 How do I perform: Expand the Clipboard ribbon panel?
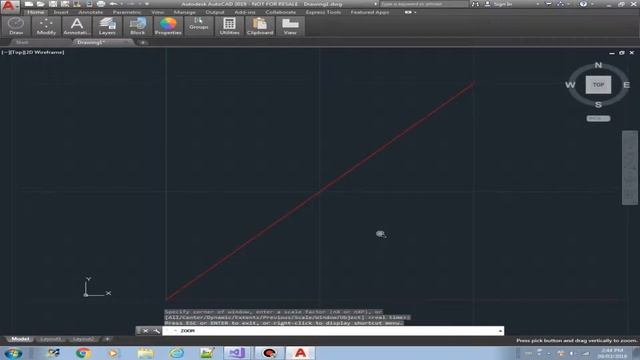260,26
